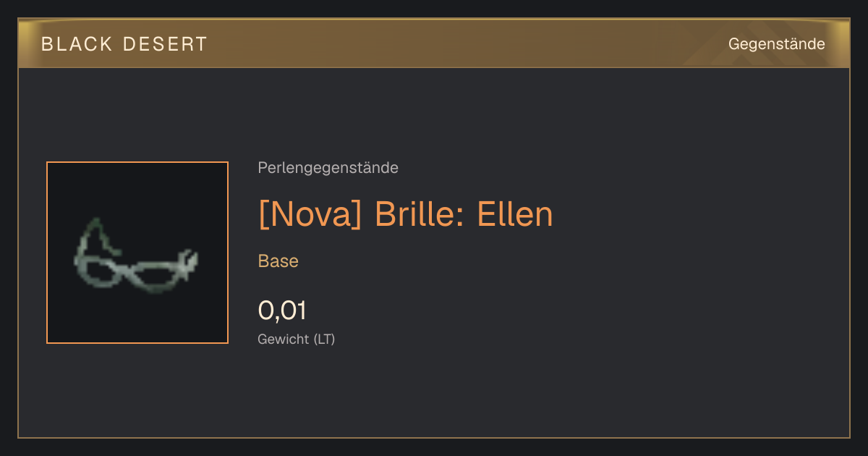
Task: Select the word Ellen in item name
Action: [515, 214]
